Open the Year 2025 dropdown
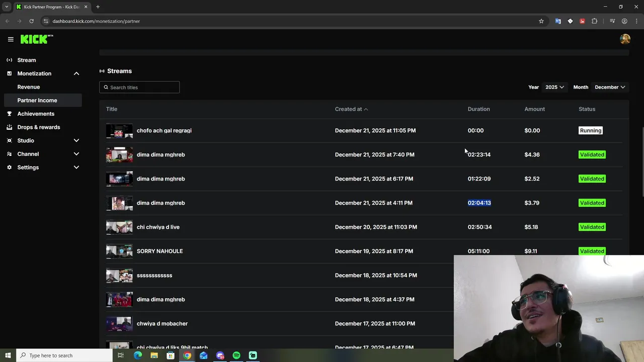Image resolution: width=644 pixels, height=362 pixels. coord(554,87)
